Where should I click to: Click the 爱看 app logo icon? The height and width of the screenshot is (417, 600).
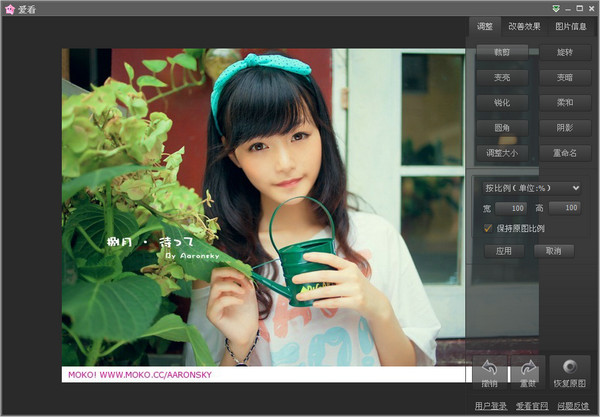pyautogui.click(x=10, y=9)
